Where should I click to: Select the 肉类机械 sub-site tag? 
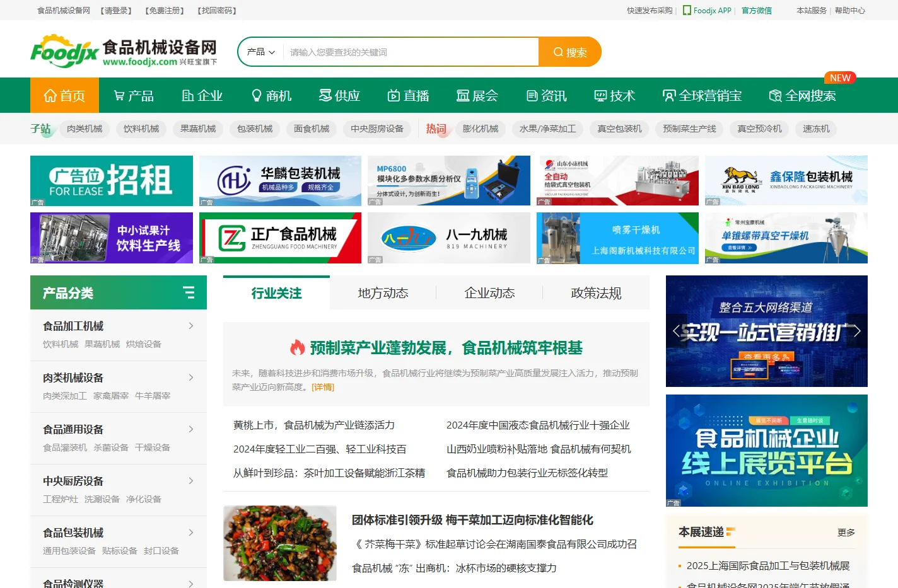[x=85, y=129]
